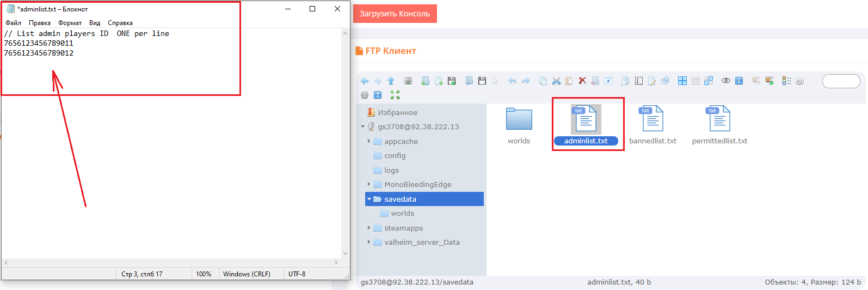Screen dimensions: 868x290
Task: Expand the steamapps folder arrow
Action: tap(369, 228)
